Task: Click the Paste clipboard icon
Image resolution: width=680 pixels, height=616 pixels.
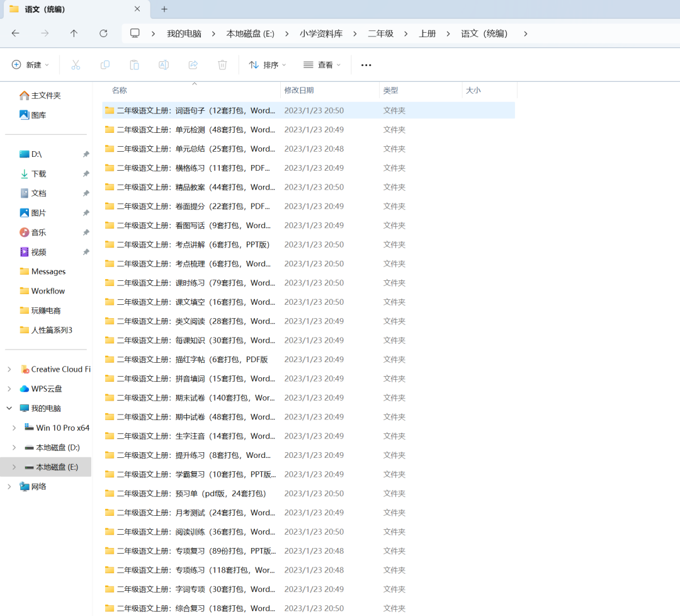Action: 134,65
